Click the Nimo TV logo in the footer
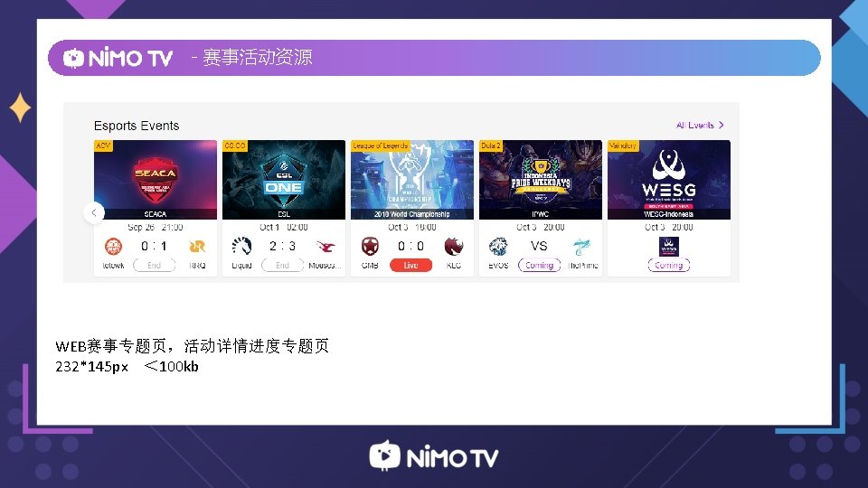 pos(434,456)
